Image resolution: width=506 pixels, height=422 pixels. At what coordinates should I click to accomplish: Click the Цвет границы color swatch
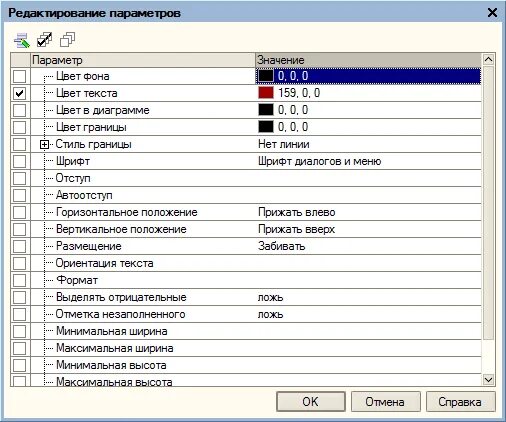pos(266,127)
